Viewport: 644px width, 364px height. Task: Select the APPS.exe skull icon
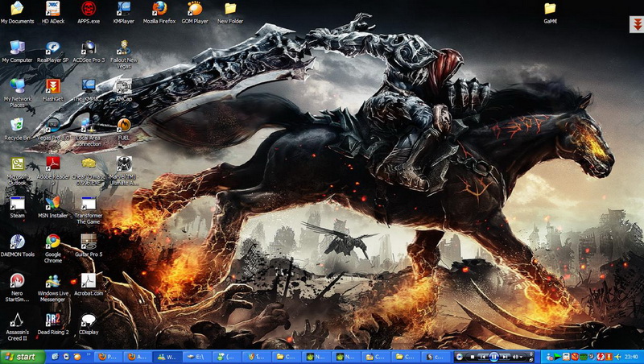(89, 13)
